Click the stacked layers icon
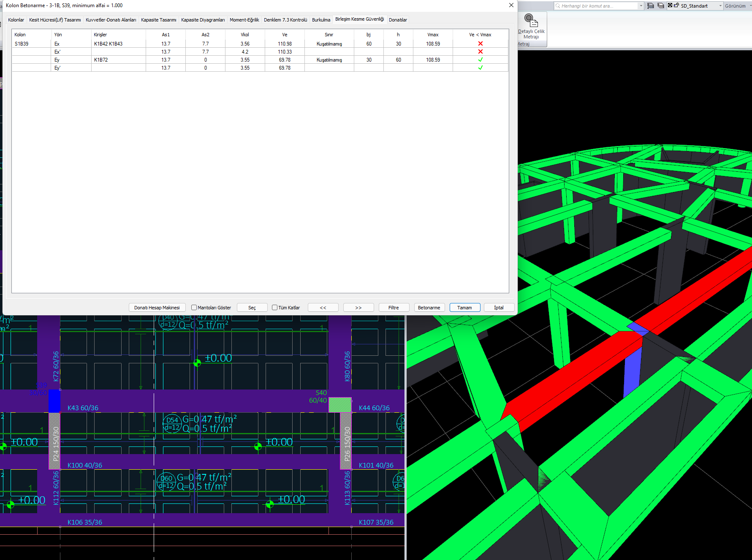This screenshot has height=560, width=752. [x=661, y=5]
